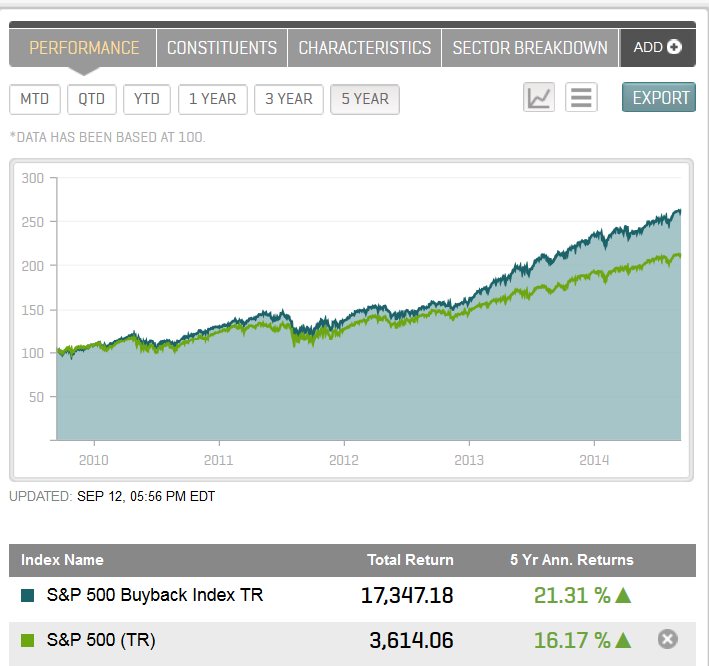Click the S&P 500 Buyback Index TR name

coord(155,596)
